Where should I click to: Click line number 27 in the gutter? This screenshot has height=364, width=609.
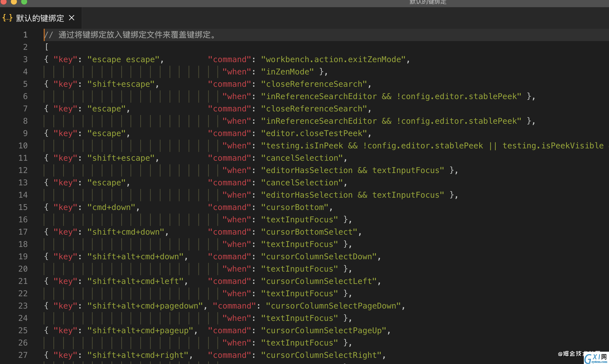[23, 355]
